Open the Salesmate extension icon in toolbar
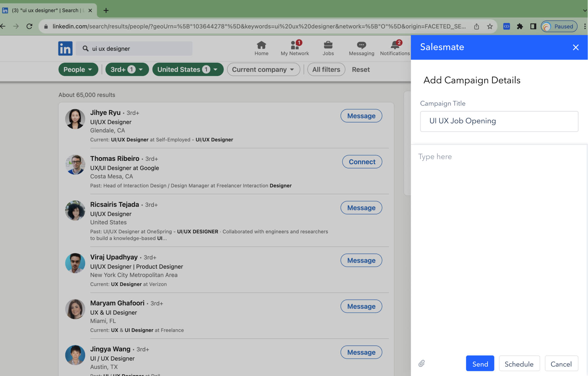588x376 pixels. (x=506, y=26)
